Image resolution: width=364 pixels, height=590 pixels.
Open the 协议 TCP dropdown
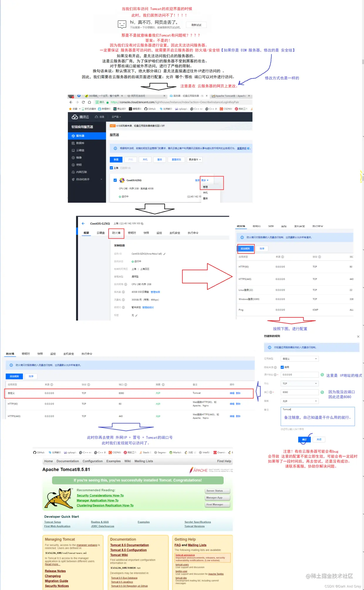(299, 384)
